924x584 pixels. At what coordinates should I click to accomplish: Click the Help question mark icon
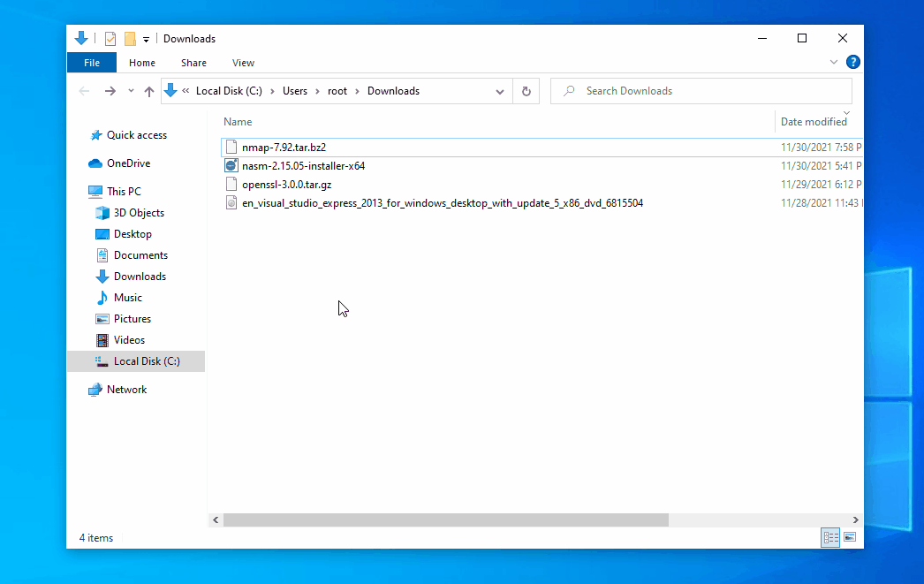(x=852, y=63)
